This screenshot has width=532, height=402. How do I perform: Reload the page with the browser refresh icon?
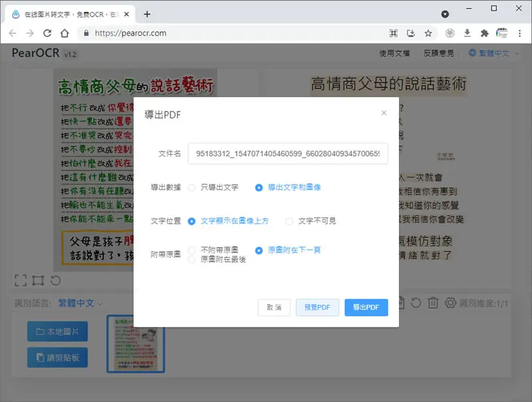point(47,33)
